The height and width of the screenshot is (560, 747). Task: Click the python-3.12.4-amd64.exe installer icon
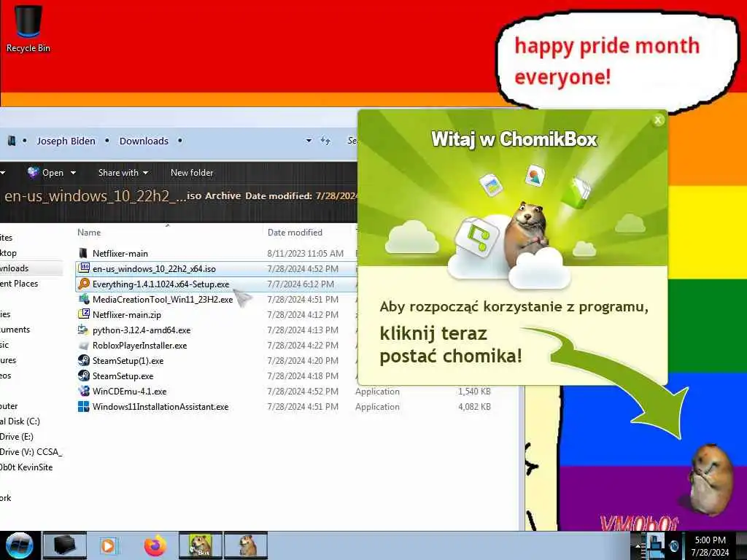coord(84,330)
